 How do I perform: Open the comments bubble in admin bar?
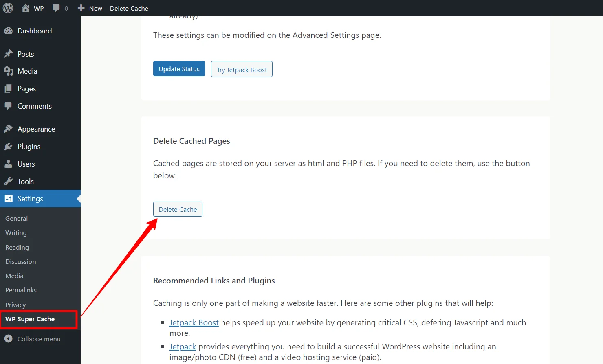57,8
